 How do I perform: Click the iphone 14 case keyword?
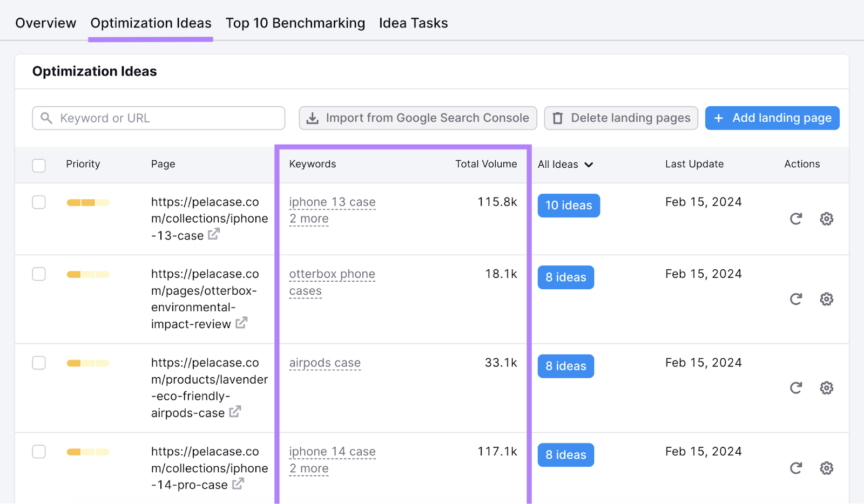(332, 452)
